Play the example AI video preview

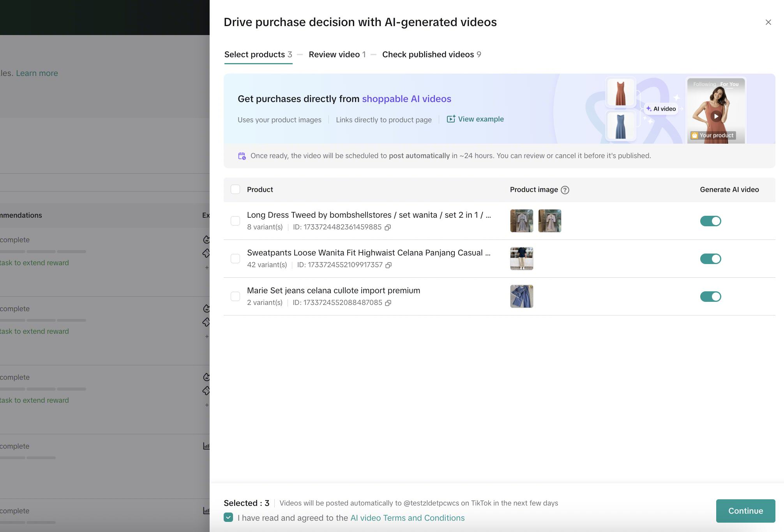coord(716,116)
